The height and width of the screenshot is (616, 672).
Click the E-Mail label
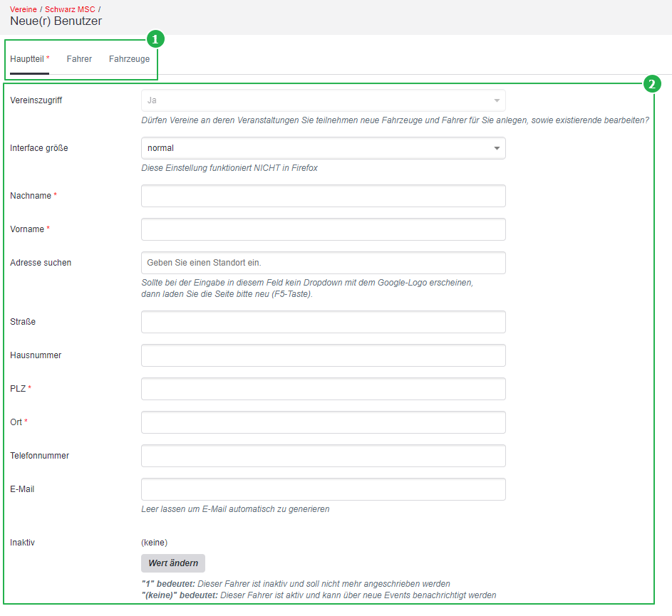click(x=22, y=489)
